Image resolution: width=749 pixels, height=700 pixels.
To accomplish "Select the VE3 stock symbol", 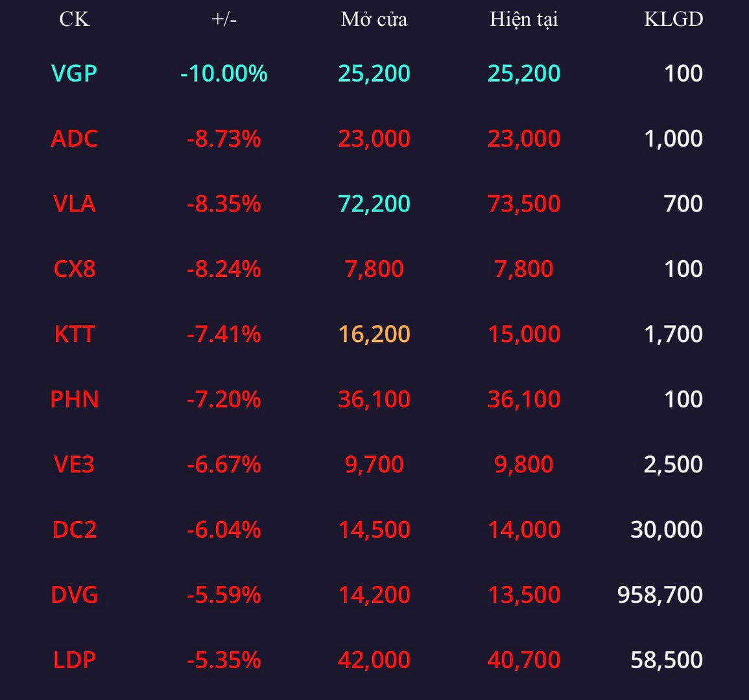I will tap(74, 464).
